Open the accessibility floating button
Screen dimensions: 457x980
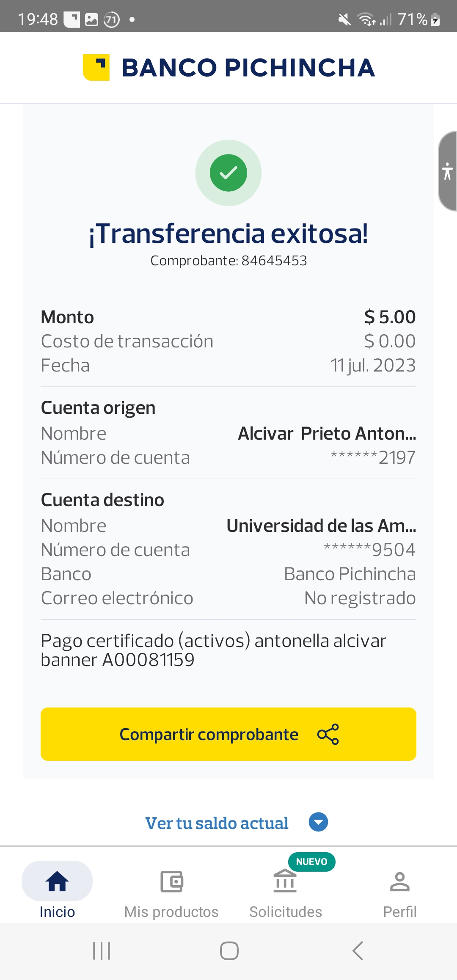coord(447,171)
